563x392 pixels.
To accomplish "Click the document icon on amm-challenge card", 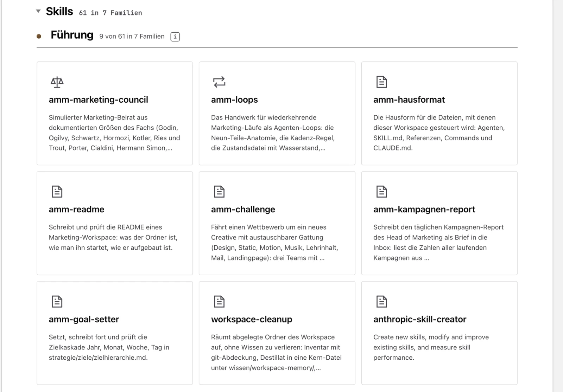I will (x=219, y=192).
